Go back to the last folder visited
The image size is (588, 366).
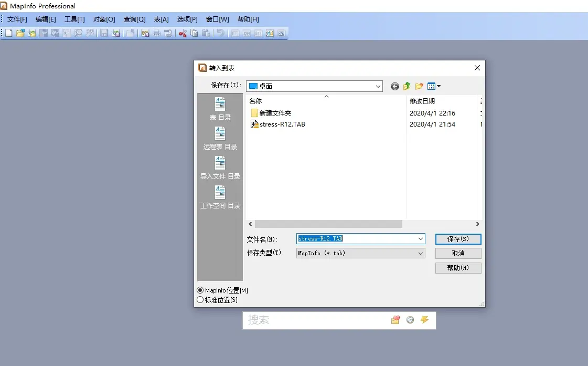point(394,86)
